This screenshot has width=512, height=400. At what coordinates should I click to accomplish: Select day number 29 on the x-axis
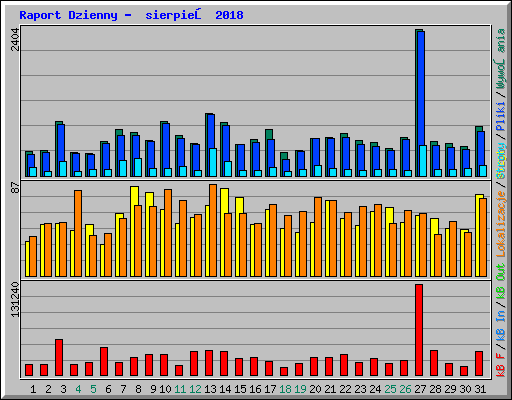450,389
